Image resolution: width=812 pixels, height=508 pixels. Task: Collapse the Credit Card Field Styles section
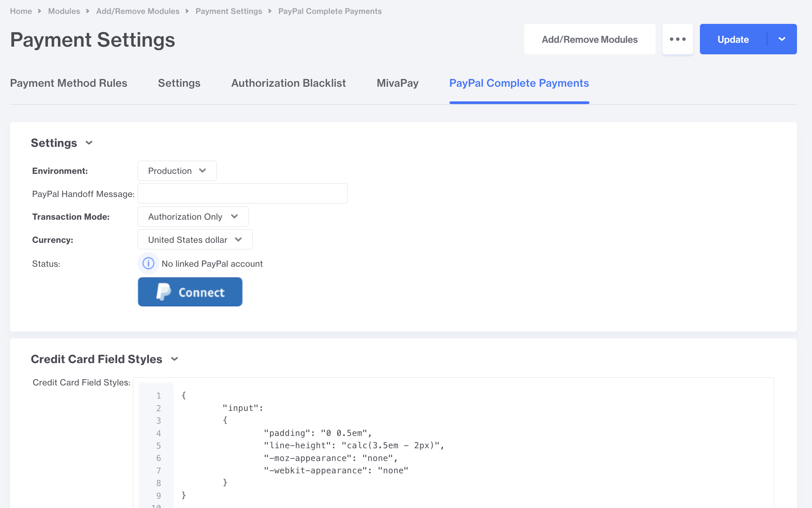coord(174,359)
